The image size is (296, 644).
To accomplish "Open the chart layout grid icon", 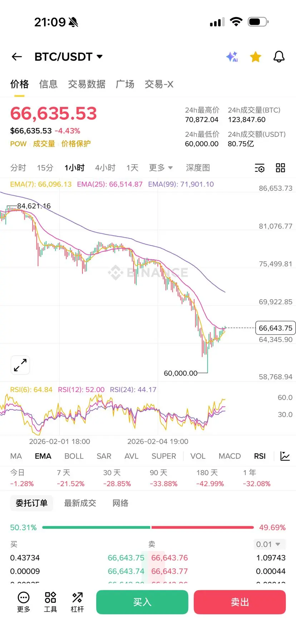I will click(x=281, y=168).
